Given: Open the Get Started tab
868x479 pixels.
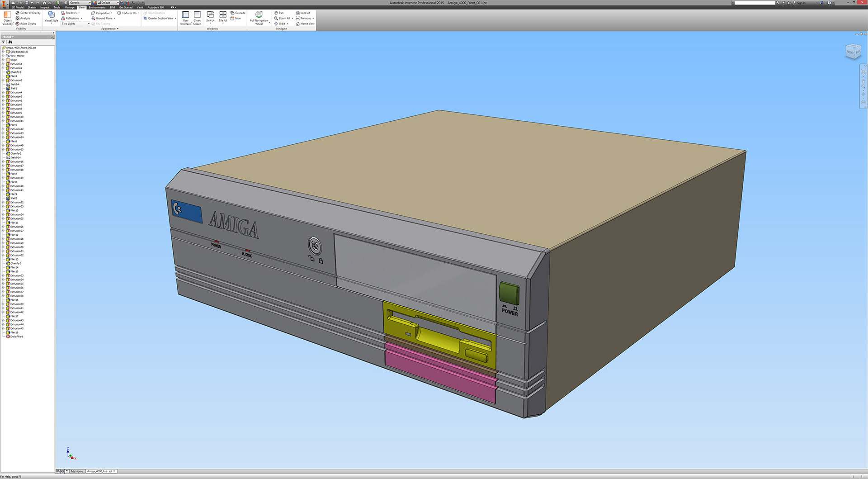Looking at the screenshot, I should point(126,7).
